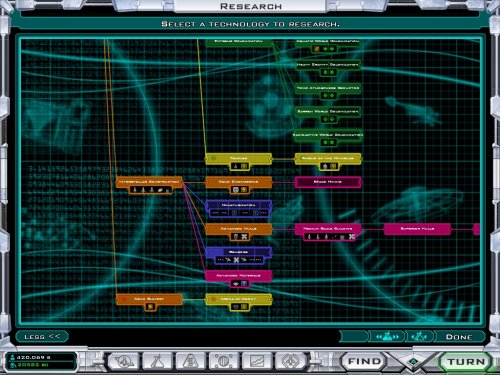The image size is (500, 375).
Task: Click crossed-tools icon under Advanced Hulls
Action: pos(244,237)
